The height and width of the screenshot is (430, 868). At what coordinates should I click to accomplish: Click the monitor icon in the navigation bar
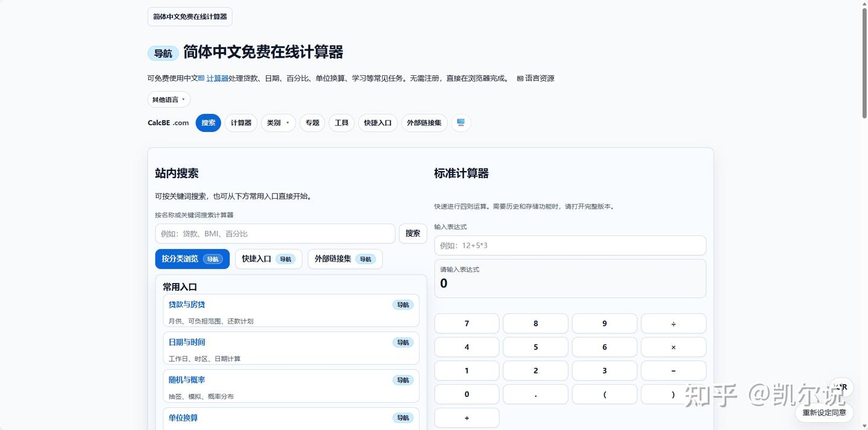461,123
